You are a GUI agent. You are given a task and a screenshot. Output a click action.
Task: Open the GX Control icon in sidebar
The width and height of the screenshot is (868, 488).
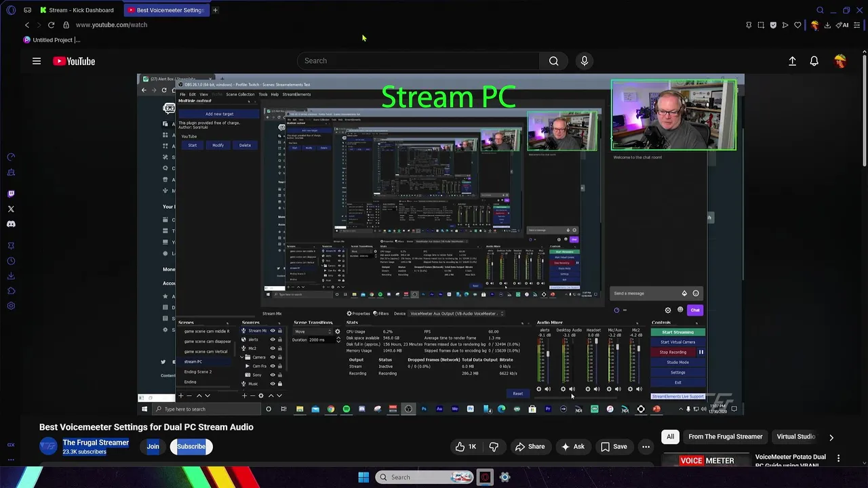pyautogui.click(x=11, y=445)
